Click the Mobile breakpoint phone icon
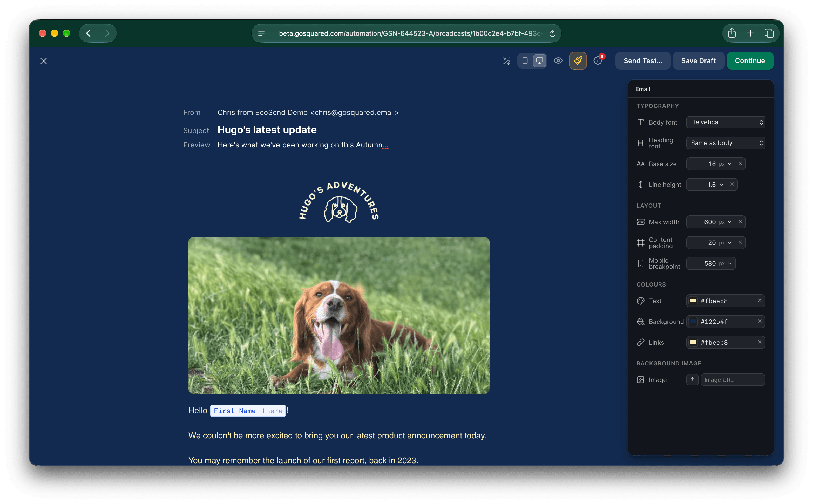 tap(640, 263)
